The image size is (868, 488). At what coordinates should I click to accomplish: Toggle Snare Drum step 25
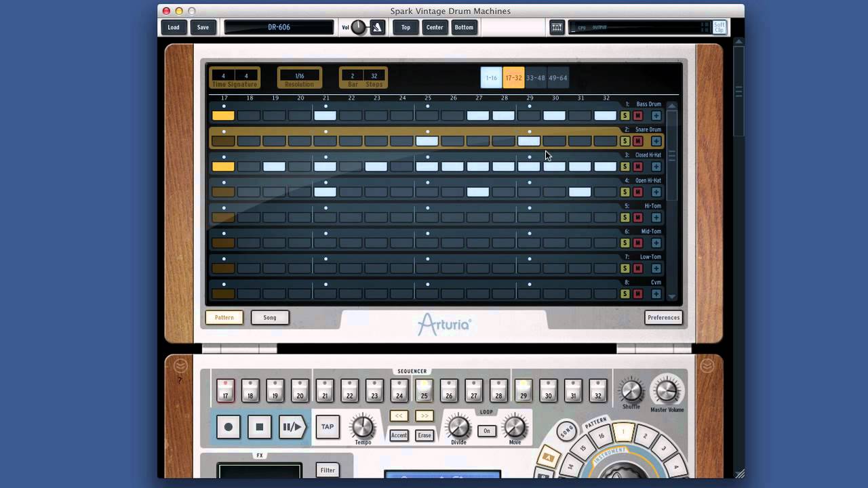point(427,141)
